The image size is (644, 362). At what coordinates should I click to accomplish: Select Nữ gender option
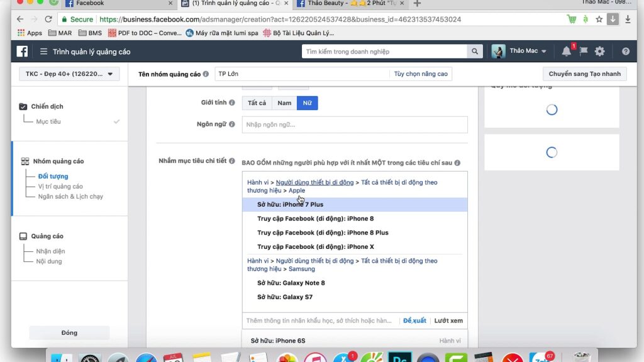click(307, 103)
